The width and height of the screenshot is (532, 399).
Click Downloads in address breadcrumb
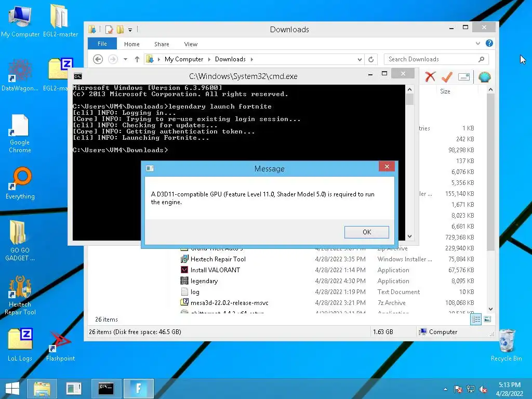coord(230,59)
